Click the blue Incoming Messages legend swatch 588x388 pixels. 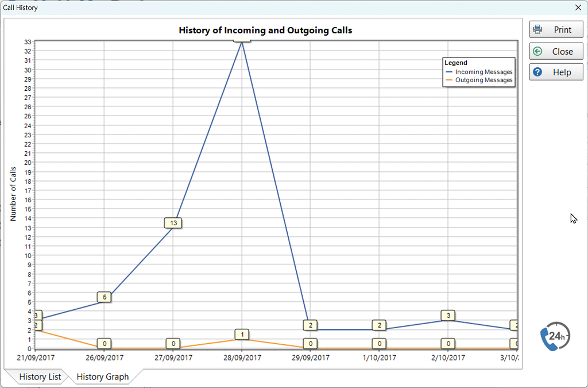[x=449, y=72]
